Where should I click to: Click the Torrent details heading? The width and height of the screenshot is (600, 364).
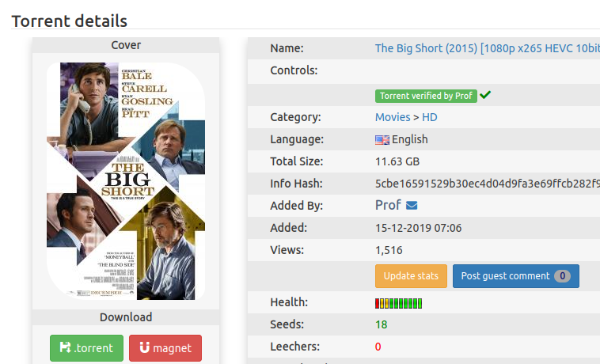coord(69,21)
